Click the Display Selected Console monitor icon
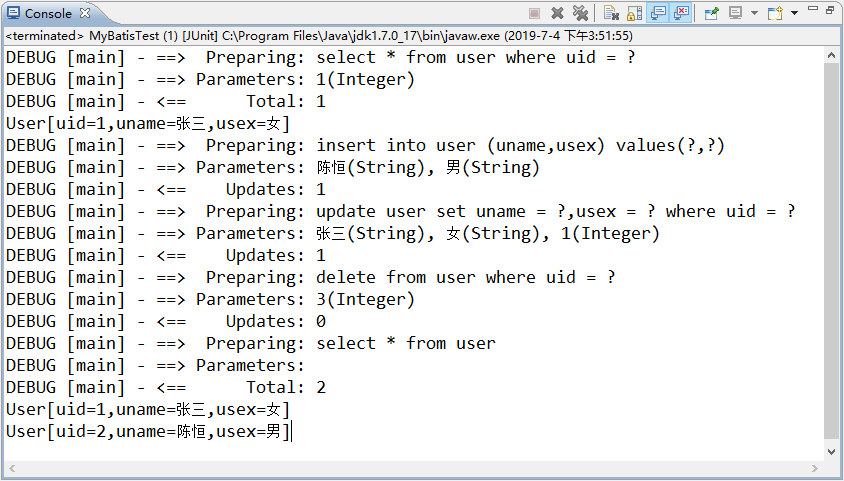The width and height of the screenshot is (844, 481). tap(735, 13)
